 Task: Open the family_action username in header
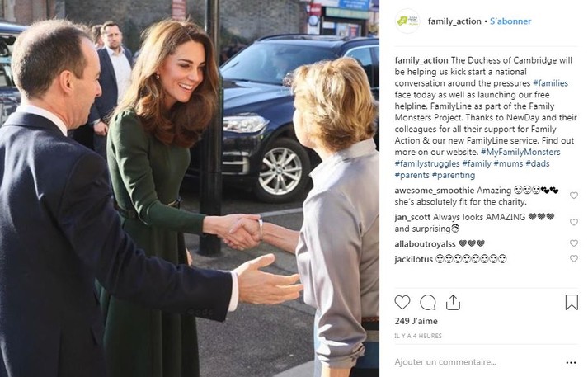454,21
